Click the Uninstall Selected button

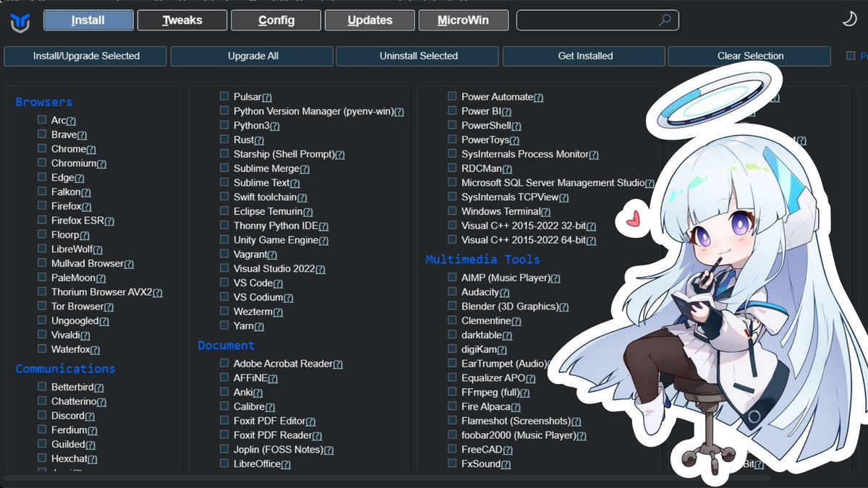pyautogui.click(x=418, y=56)
